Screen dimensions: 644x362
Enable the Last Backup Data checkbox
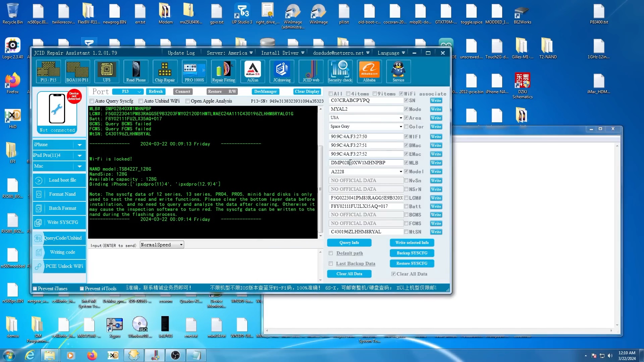[331, 264]
